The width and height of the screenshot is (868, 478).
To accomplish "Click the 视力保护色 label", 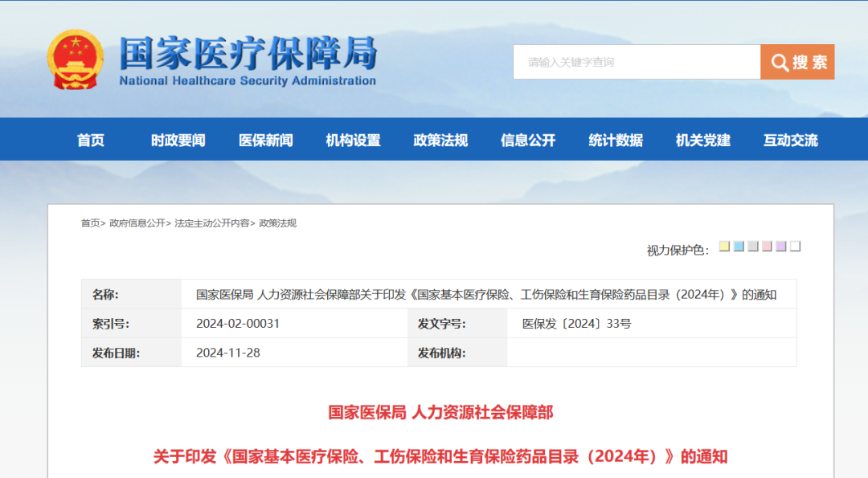I will pyautogui.click(x=678, y=250).
